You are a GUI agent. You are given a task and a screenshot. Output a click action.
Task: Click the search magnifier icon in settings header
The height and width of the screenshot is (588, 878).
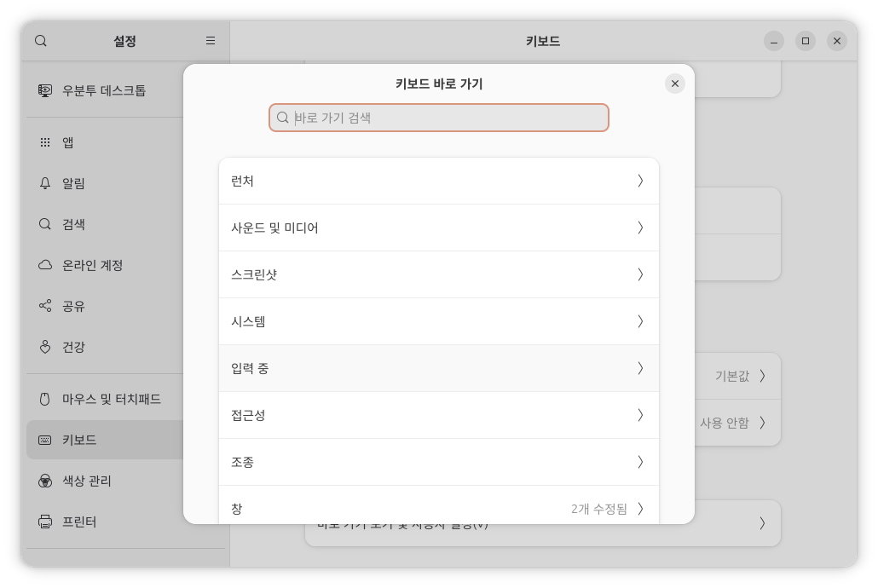coord(41,41)
